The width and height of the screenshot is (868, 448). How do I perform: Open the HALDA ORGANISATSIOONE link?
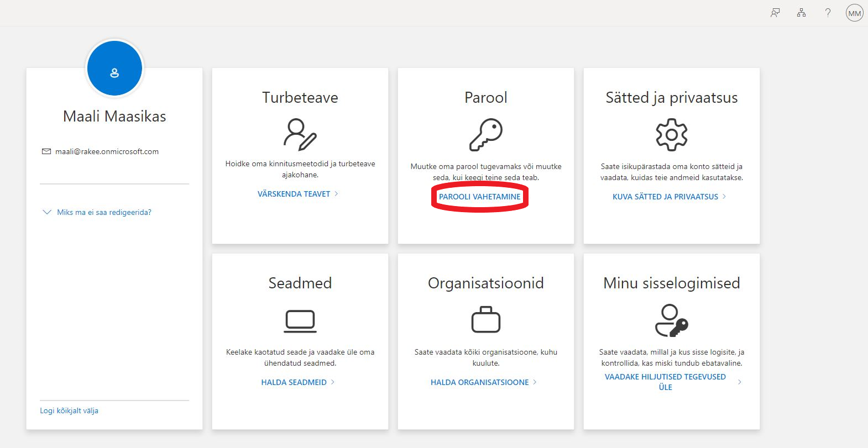point(479,382)
